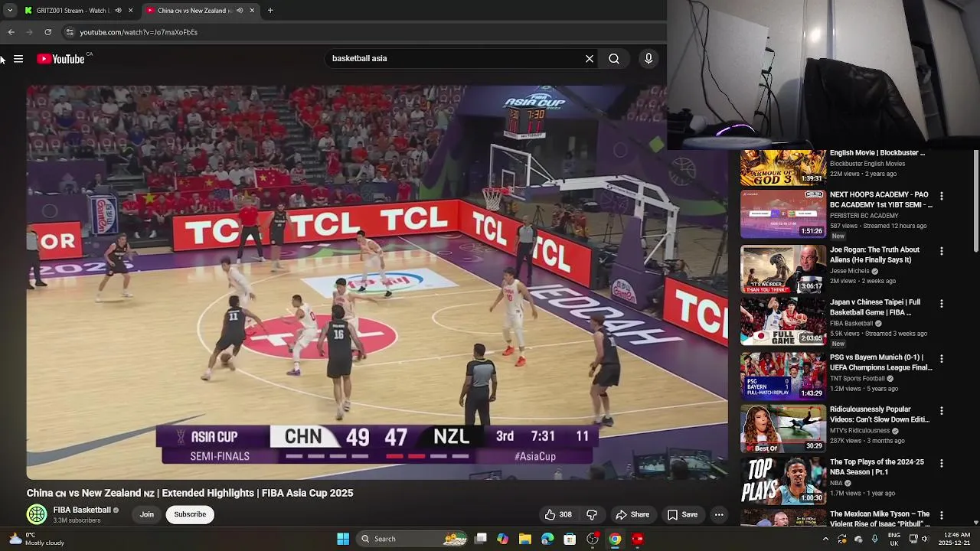Mute the GRITZ001 Stream tab audio
The height and width of the screenshot is (551, 980).
118,11
